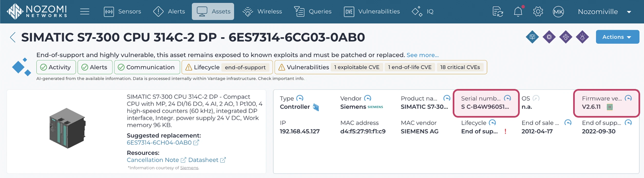Click the S7-300 device thumbnail image
The image size is (644, 178).
(67, 128)
